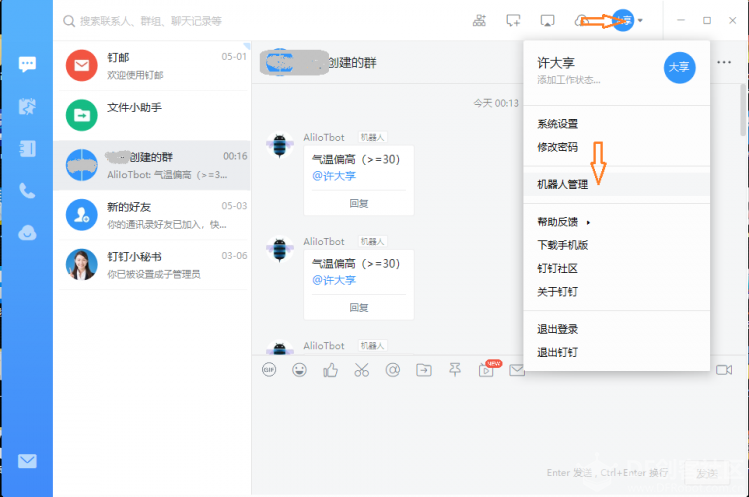The width and height of the screenshot is (749, 497).
Task: Click the start new chat icon in top bar
Action: pyautogui.click(x=514, y=21)
